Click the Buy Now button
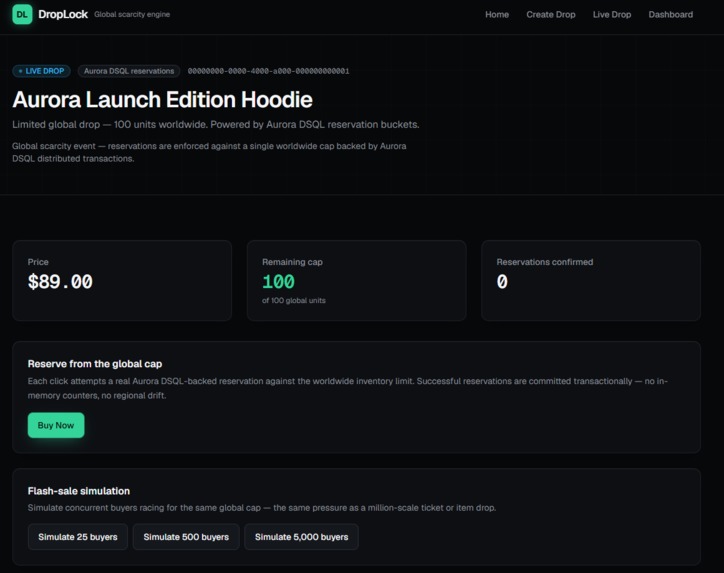The width and height of the screenshot is (724, 573). 56,425
